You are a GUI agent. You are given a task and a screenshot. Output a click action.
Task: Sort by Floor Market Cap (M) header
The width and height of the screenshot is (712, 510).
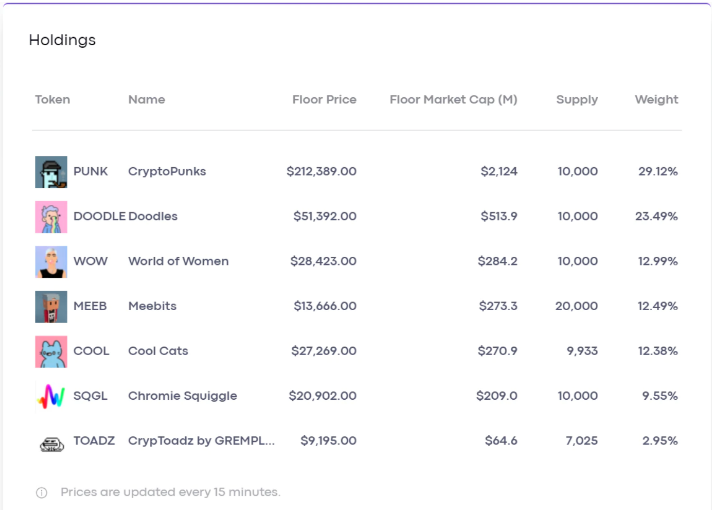453,99
